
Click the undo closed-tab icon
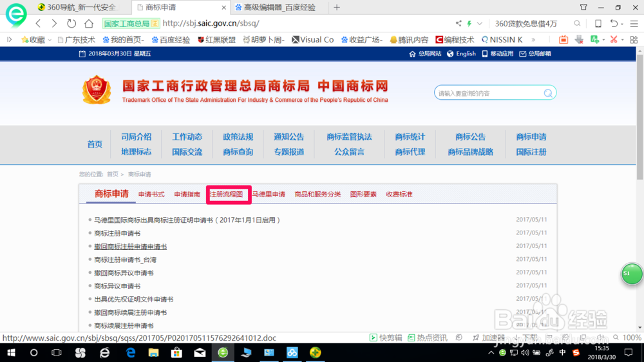pyautogui.click(x=614, y=23)
